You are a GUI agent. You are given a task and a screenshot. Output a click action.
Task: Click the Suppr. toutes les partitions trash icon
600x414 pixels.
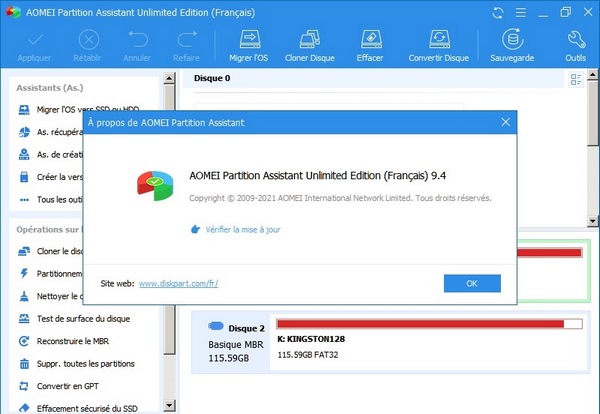click(x=24, y=363)
